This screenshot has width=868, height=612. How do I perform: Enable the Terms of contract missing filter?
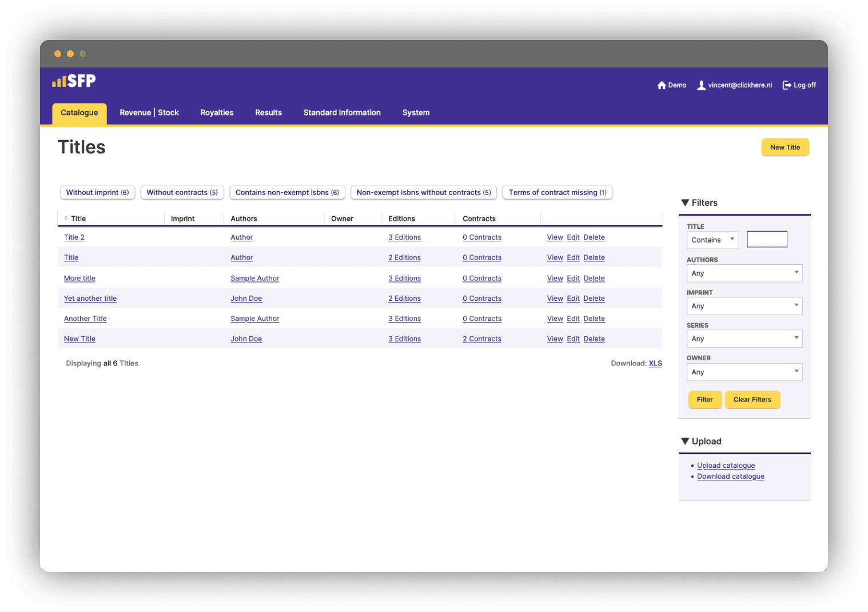click(x=557, y=193)
